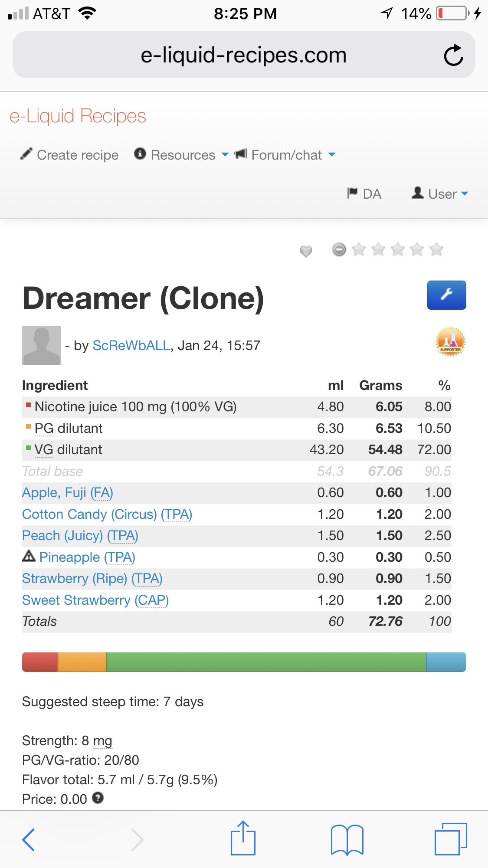Open the User account dropdown
Image resolution: width=488 pixels, height=868 pixels.
(x=440, y=194)
